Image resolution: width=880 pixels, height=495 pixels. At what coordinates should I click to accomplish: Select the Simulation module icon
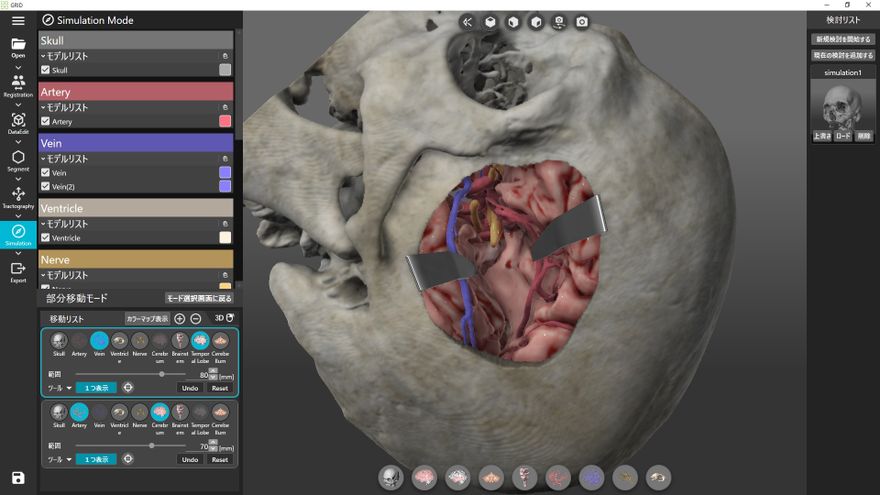point(18,234)
